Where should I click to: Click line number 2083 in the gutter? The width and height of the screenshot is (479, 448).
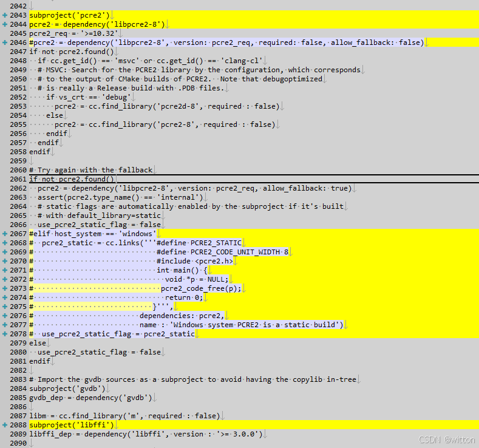pyautogui.click(x=18, y=379)
